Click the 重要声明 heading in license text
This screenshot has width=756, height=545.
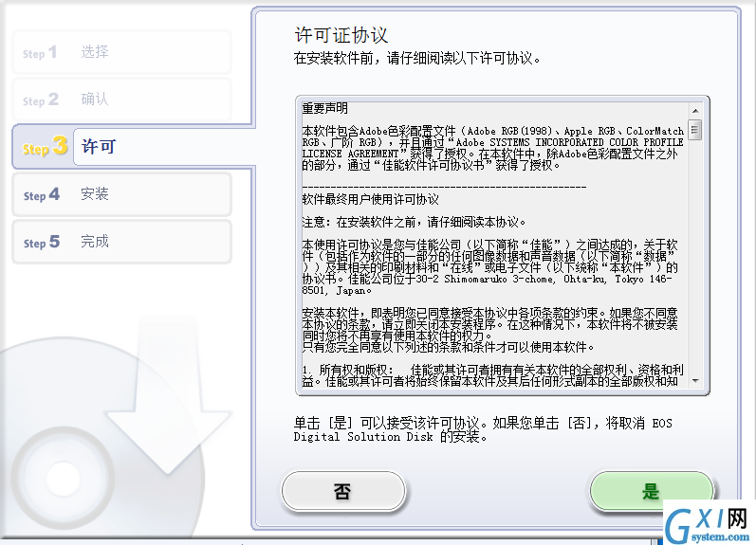pos(325,108)
